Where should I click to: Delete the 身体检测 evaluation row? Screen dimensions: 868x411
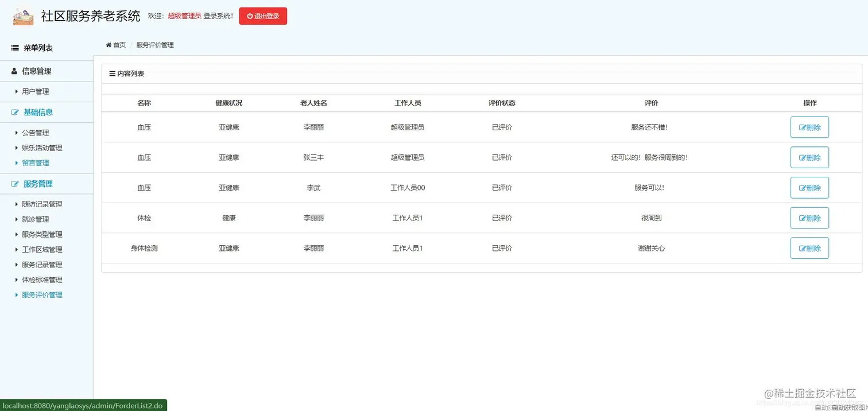pyautogui.click(x=809, y=248)
